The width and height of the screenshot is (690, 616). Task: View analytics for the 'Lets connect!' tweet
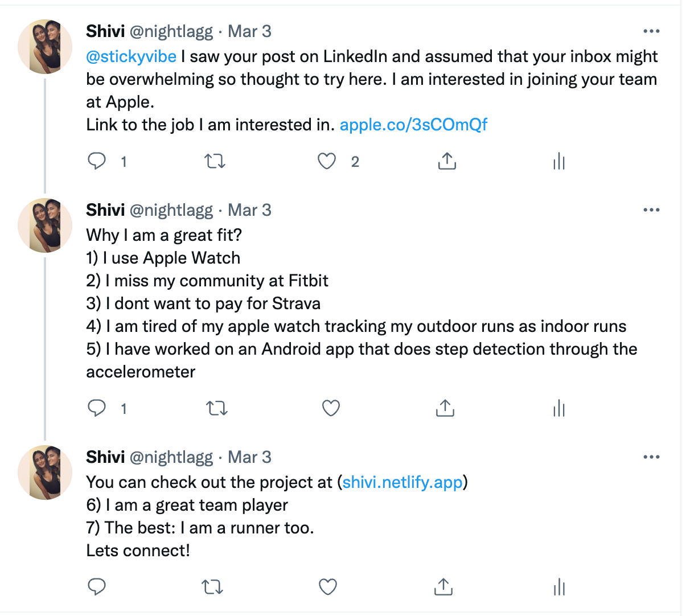[559, 587]
